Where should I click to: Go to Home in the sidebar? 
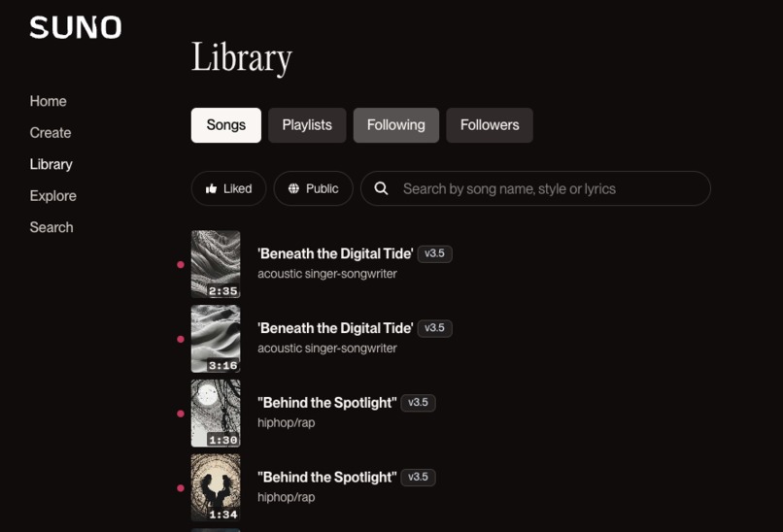coord(48,101)
